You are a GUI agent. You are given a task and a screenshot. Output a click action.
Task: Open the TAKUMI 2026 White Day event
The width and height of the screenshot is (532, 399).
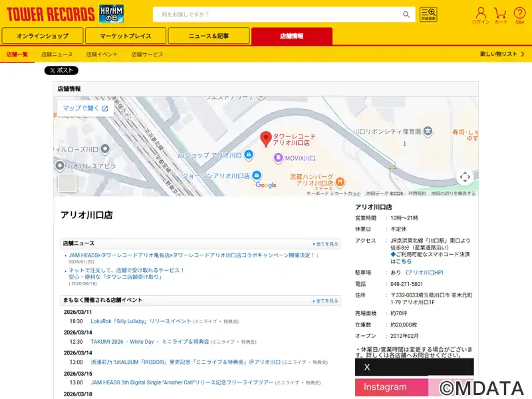pos(150,342)
